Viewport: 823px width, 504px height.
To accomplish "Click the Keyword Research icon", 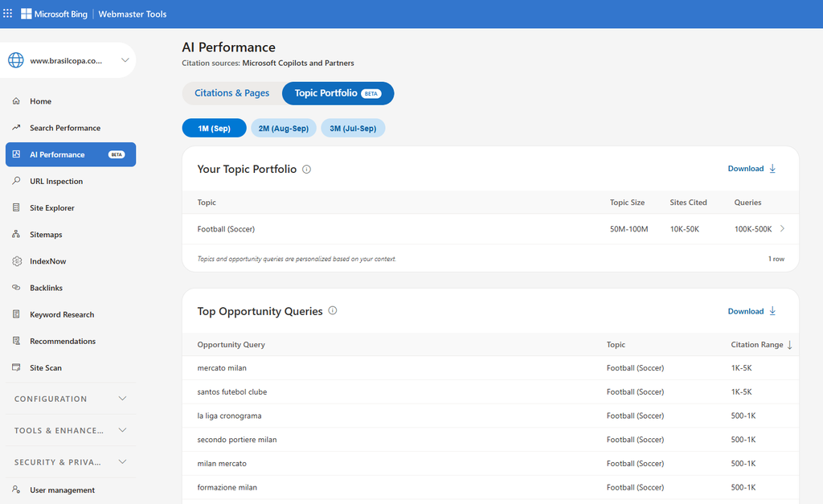I will [x=16, y=314].
